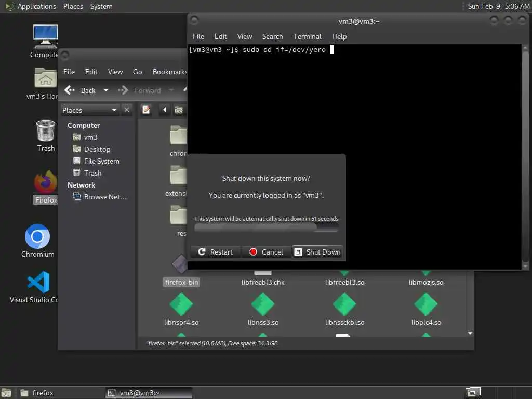Click Restart in the shutdown dialog
This screenshot has height=399, width=532.
pos(216,252)
